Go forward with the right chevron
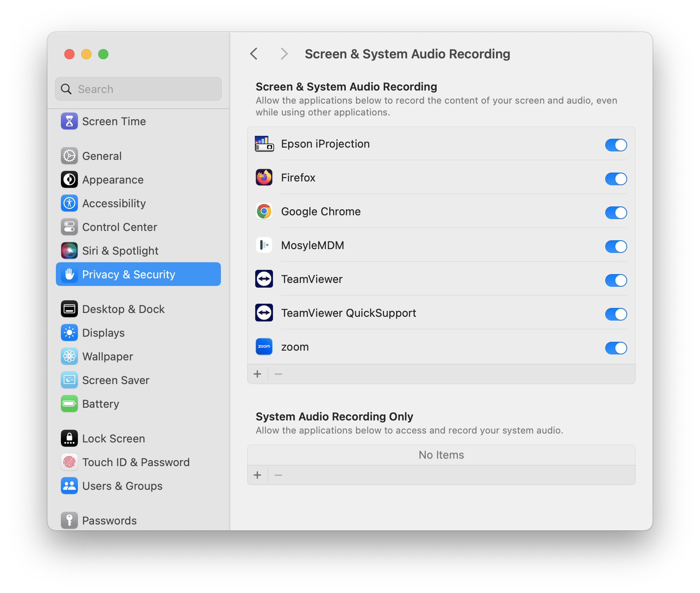 coord(284,54)
